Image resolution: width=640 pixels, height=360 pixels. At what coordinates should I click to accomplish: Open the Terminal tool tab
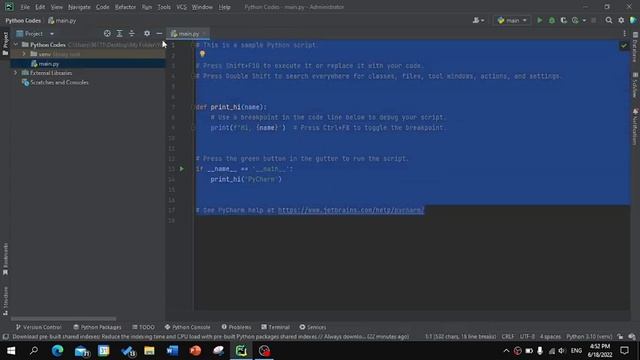(x=276, y=327)
